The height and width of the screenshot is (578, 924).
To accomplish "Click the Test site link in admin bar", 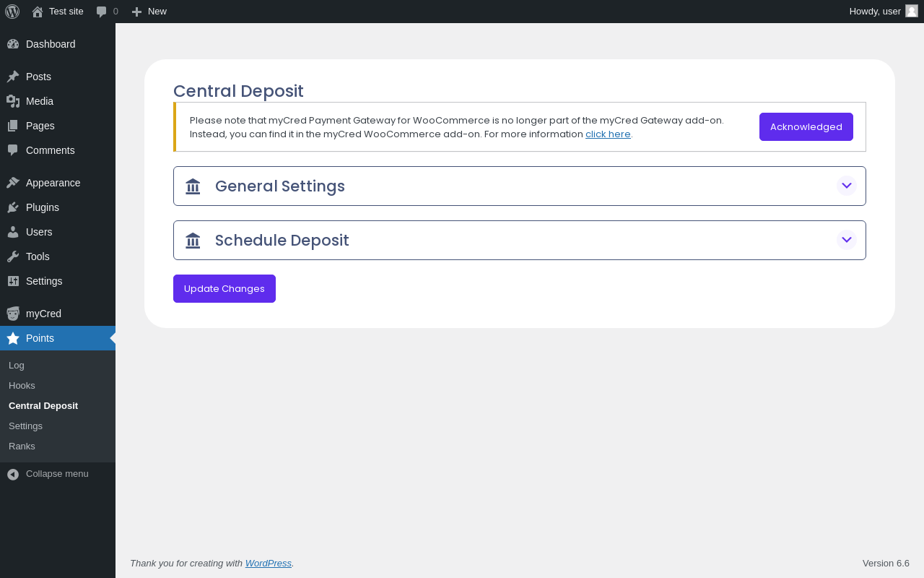I will pyautogui.click(x=66, y=12).
